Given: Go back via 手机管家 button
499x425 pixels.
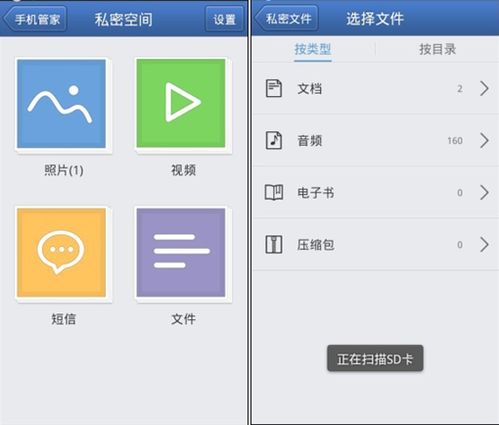Looking at the screenshot, I should [35, 19].
